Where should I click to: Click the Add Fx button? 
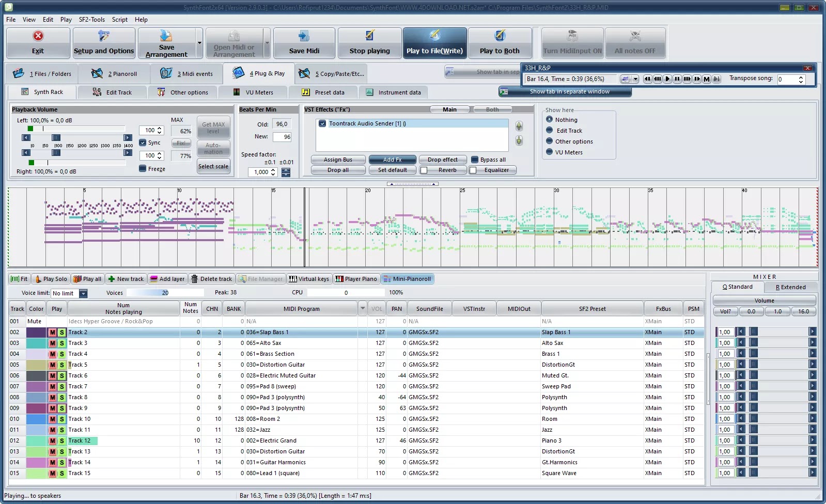pos(392,160)
